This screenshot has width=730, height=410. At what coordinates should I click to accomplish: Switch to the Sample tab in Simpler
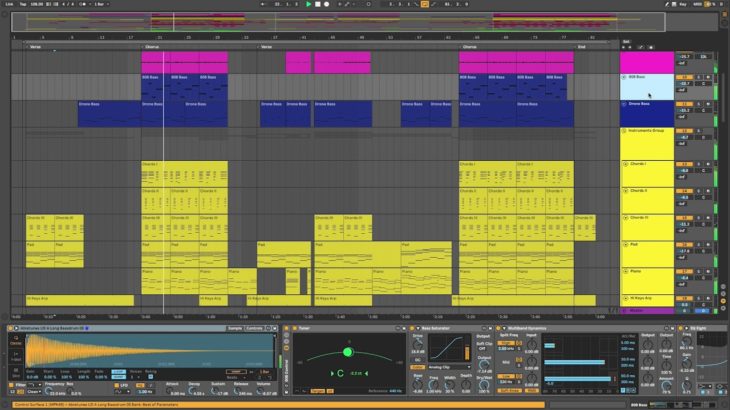(x=234, y=327)
